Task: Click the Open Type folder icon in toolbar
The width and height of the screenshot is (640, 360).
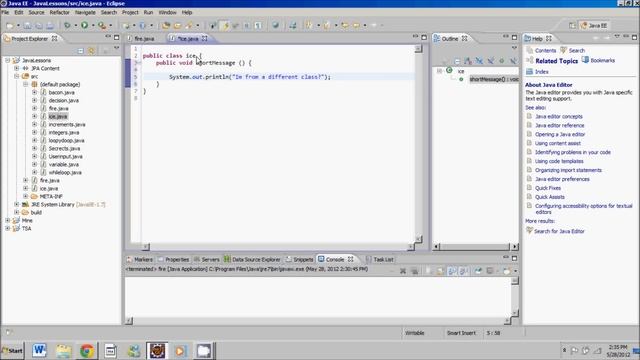Action: [x=166, y=25]
